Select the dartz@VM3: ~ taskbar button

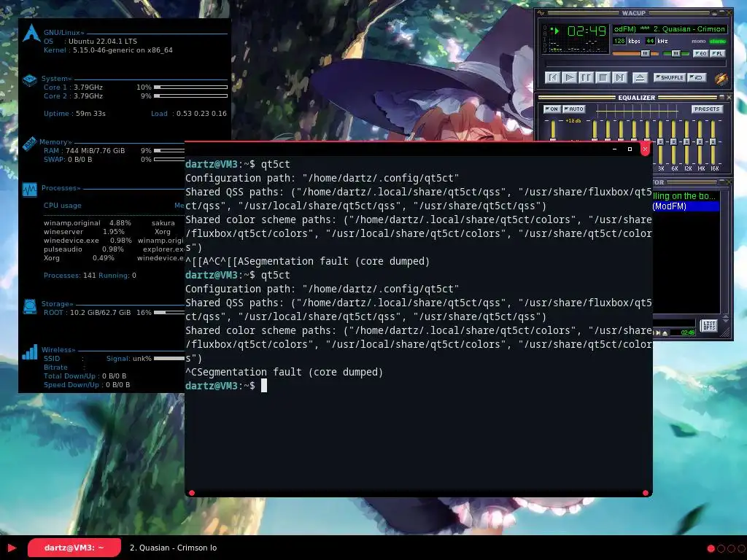[74, 548]
